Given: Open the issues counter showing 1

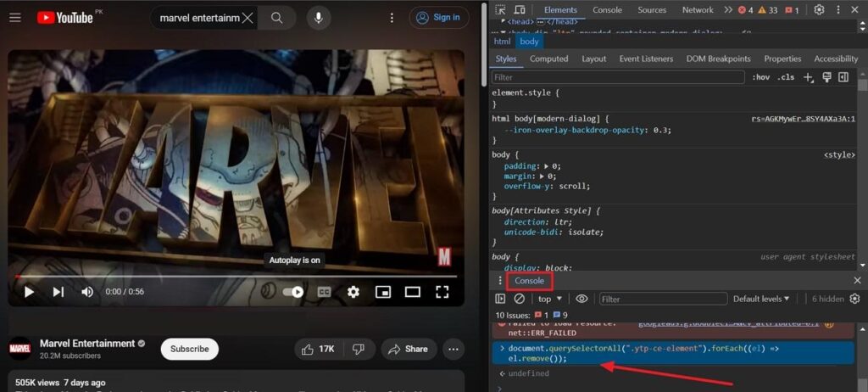Looking at the screenshot, I should (x=793, y=10).
